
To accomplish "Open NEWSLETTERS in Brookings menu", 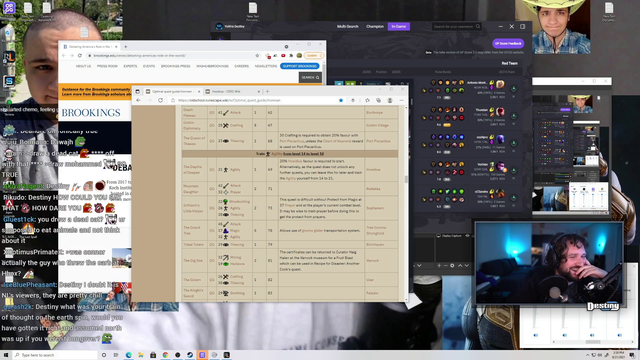I will 266,66.
